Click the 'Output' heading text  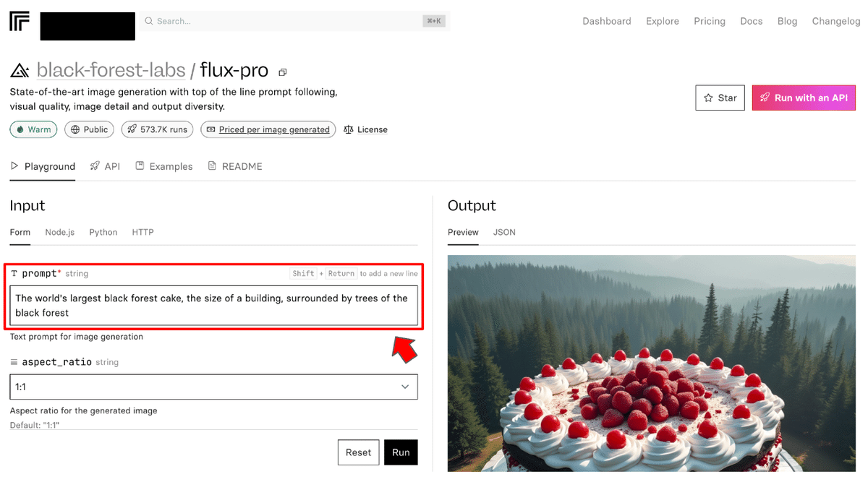tap(472, 205)
